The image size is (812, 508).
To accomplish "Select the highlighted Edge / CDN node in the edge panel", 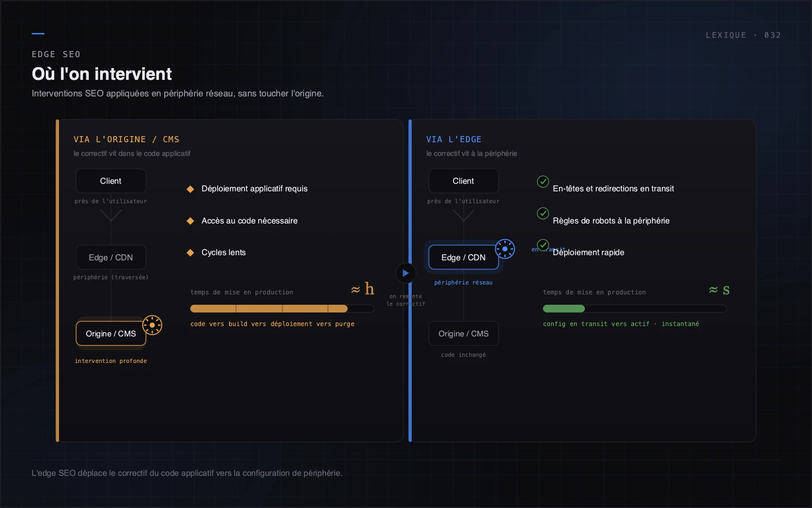I will coord(464,258).
